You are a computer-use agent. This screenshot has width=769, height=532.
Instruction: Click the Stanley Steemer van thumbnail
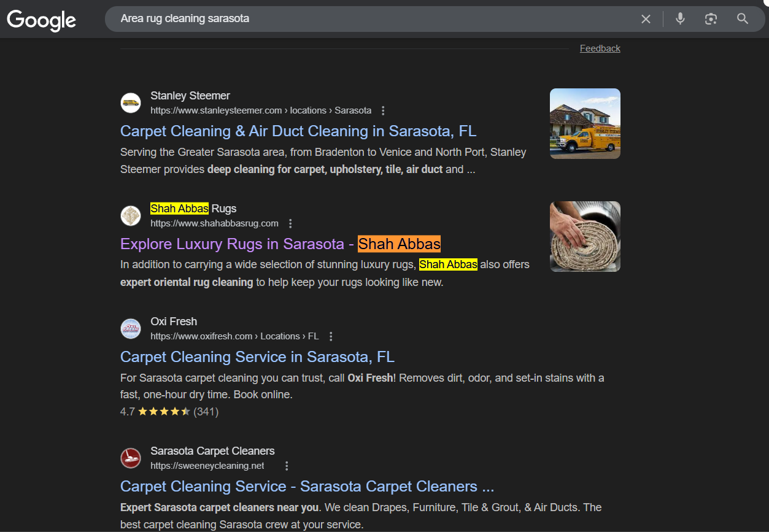[x=585, y=124]
